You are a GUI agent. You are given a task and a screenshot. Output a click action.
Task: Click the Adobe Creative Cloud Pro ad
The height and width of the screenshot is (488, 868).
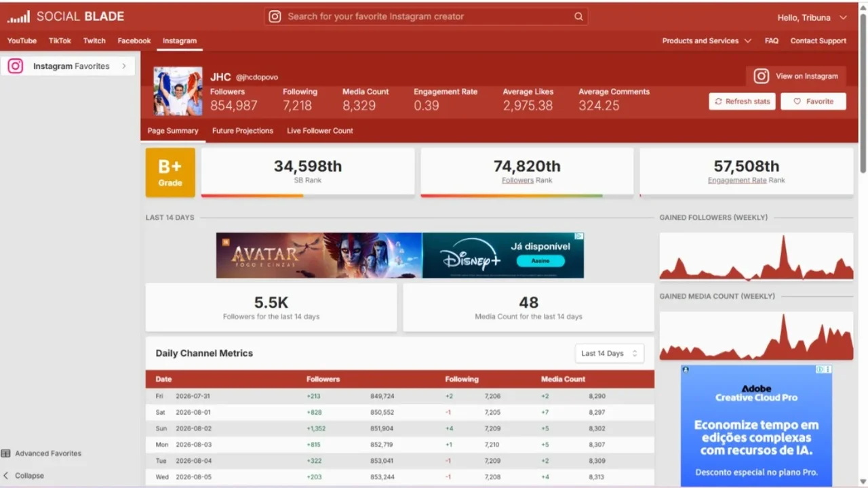click(756, 426)
